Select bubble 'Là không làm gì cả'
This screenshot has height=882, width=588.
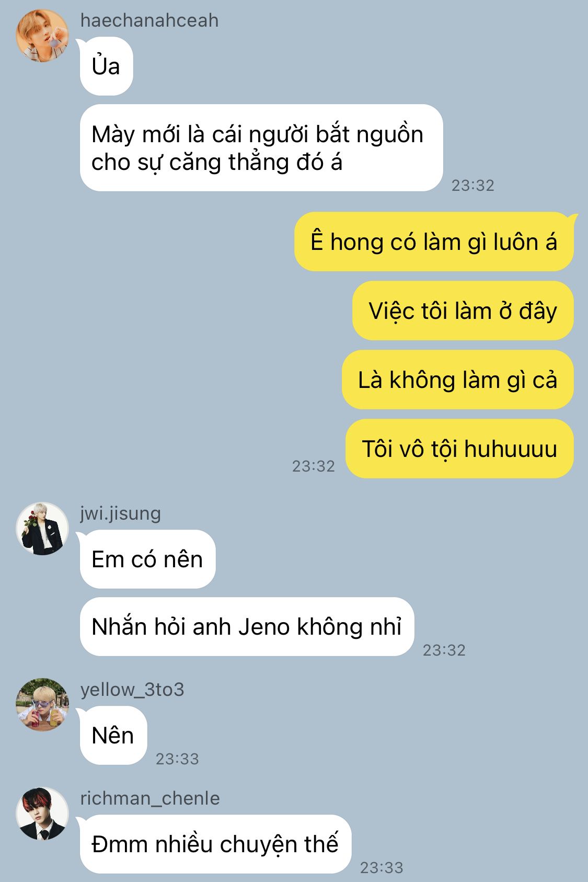[x=458, y=380]
